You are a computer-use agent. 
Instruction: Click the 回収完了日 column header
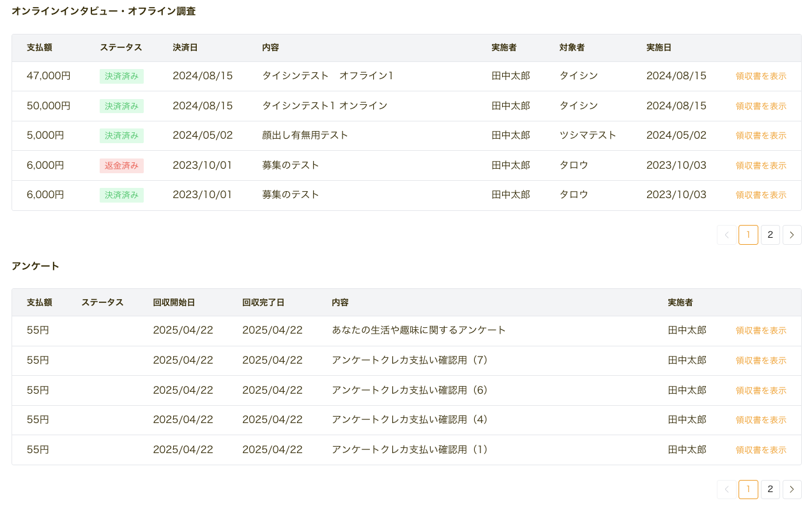(x=263, y=302)
